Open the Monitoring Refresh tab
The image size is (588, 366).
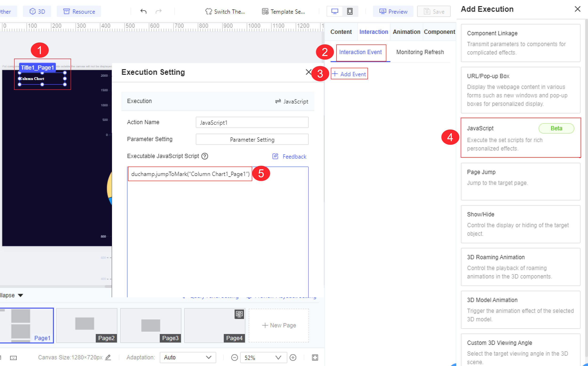coord(420,52)
